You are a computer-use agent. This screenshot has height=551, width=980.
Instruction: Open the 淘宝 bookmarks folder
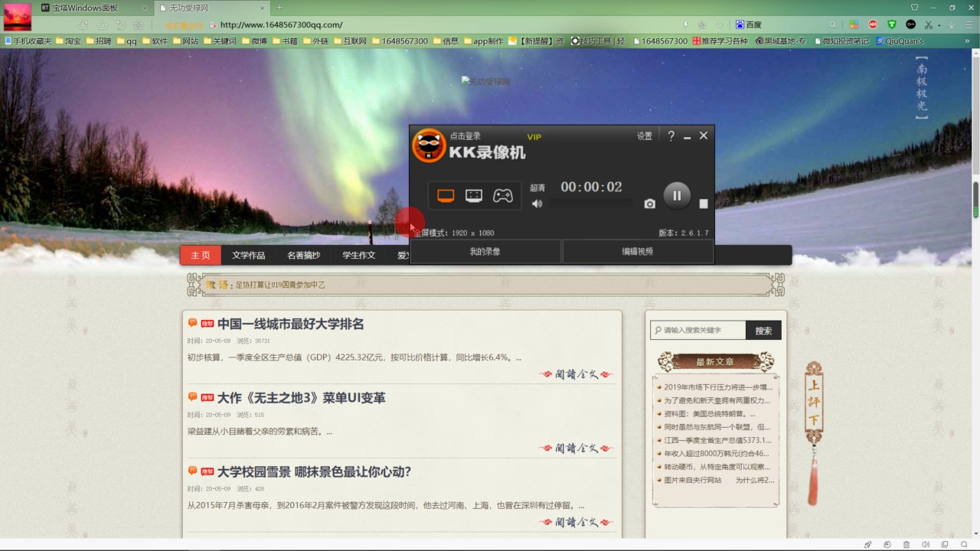(x=67, y=41)
